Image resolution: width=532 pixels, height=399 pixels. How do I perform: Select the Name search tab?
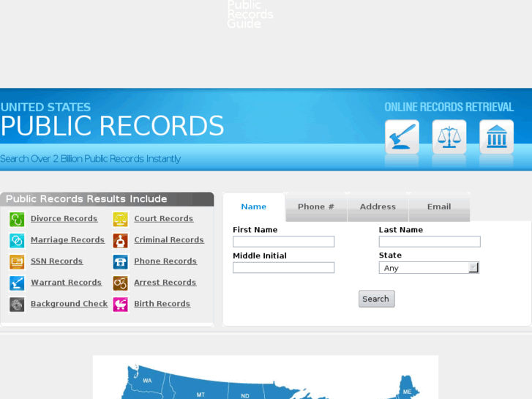click(x=254, y=206)
